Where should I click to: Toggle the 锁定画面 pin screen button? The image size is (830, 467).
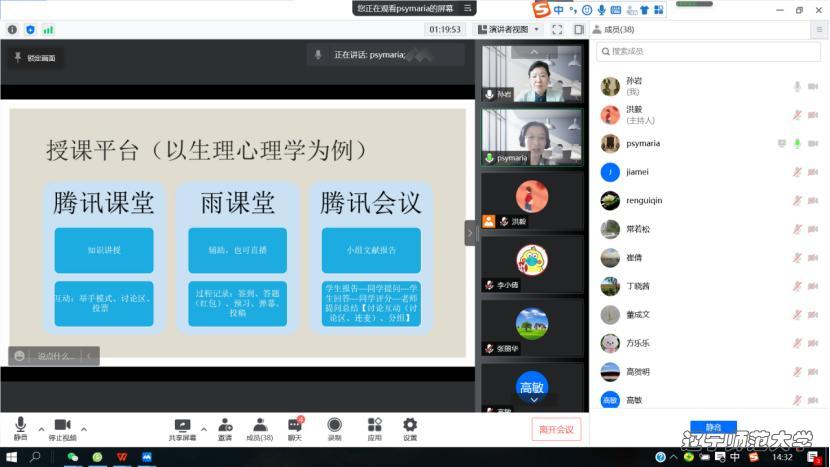(35, 58)
